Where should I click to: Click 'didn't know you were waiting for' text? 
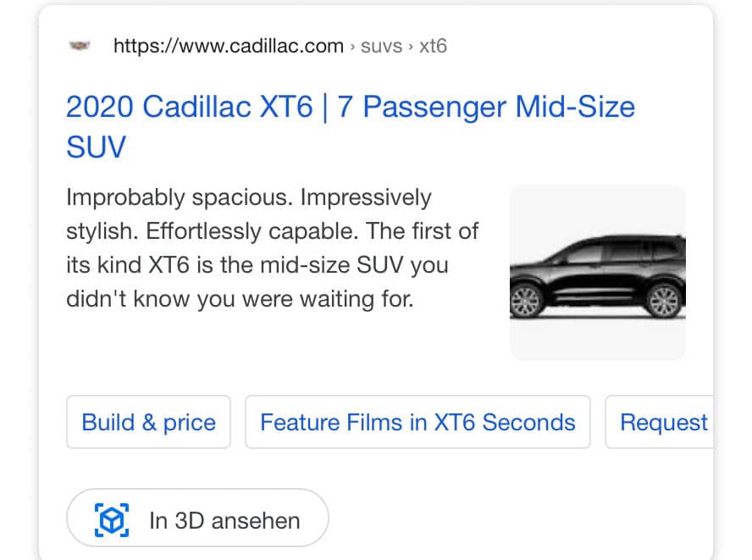point(240,299)
